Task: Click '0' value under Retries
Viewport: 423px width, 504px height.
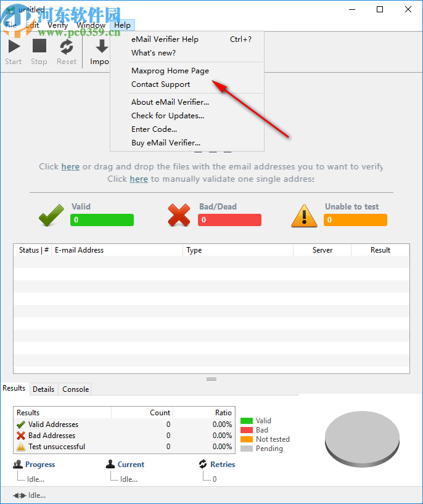Action: coord(215,479)
